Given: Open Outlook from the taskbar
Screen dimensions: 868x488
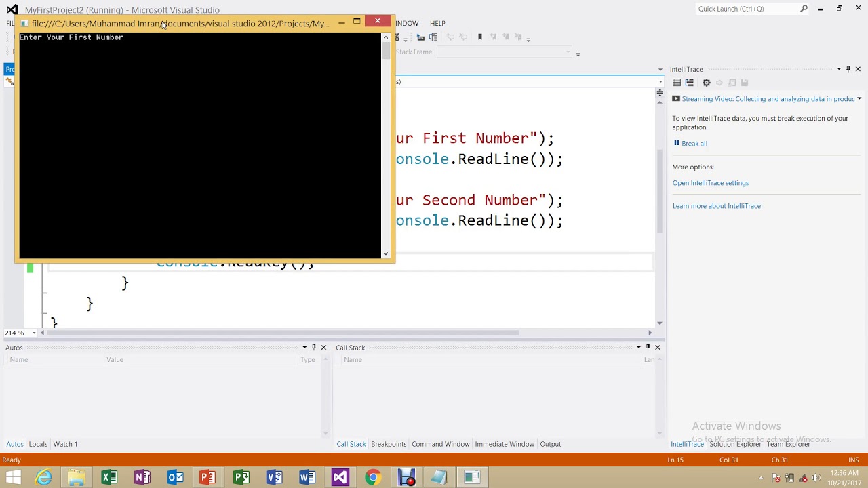Looking at the screenshot, I should point(175,477).
